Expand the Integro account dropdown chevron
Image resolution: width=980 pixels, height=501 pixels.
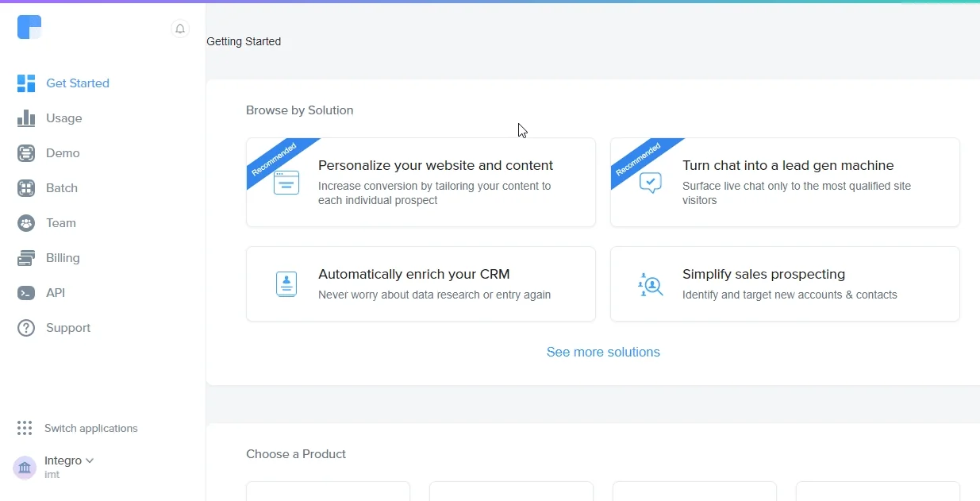coord(90,461)
